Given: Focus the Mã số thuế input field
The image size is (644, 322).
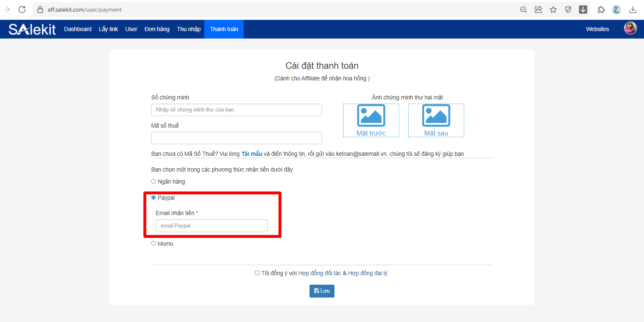Looking at the screenshot, I should click(237, 138).
